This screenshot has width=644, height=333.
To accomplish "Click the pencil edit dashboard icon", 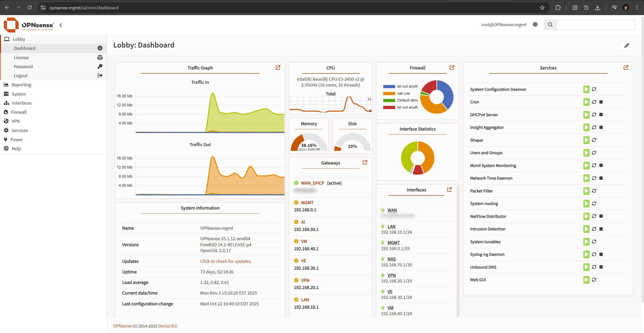I will pyautogui.click(x=626, y=46).
